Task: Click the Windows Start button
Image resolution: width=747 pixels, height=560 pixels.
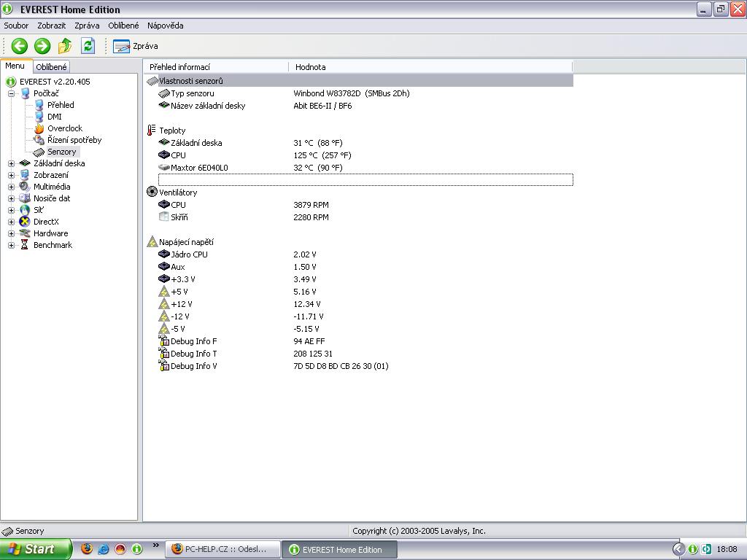Action: coord(35,549)
